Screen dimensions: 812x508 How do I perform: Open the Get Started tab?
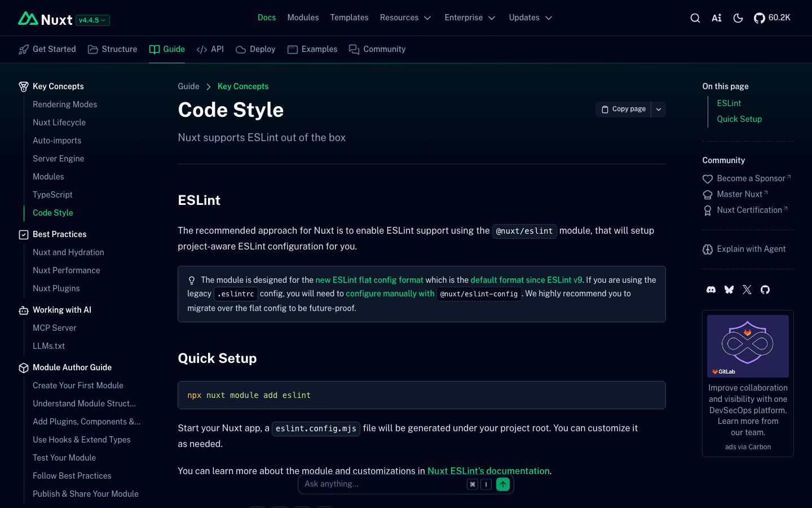[47, 49]
